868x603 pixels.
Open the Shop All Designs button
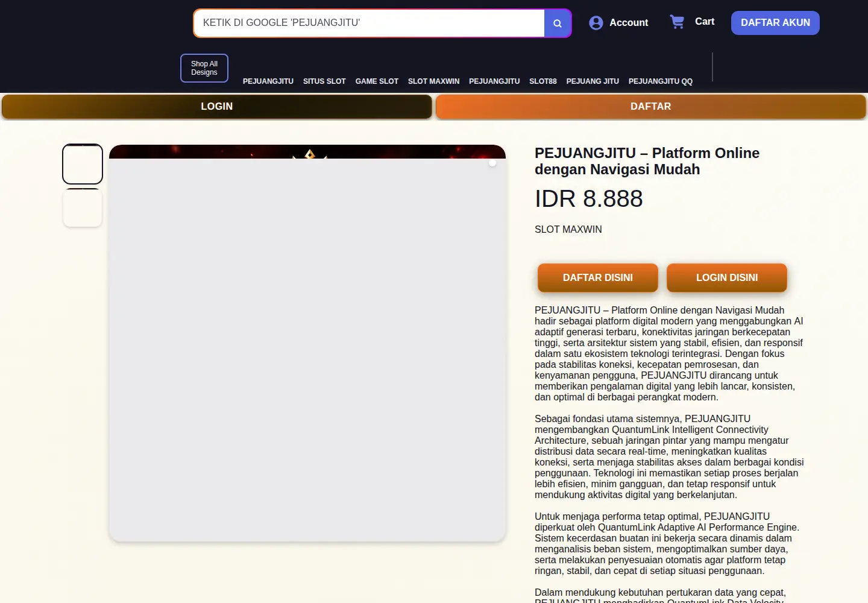coord(204,68)
